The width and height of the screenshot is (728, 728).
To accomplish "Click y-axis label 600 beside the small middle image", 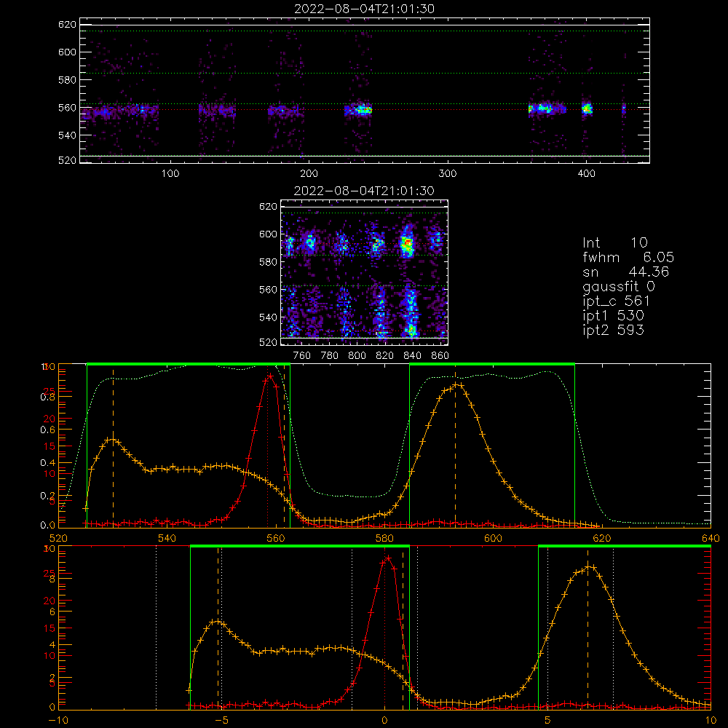I will click(268, 234).
